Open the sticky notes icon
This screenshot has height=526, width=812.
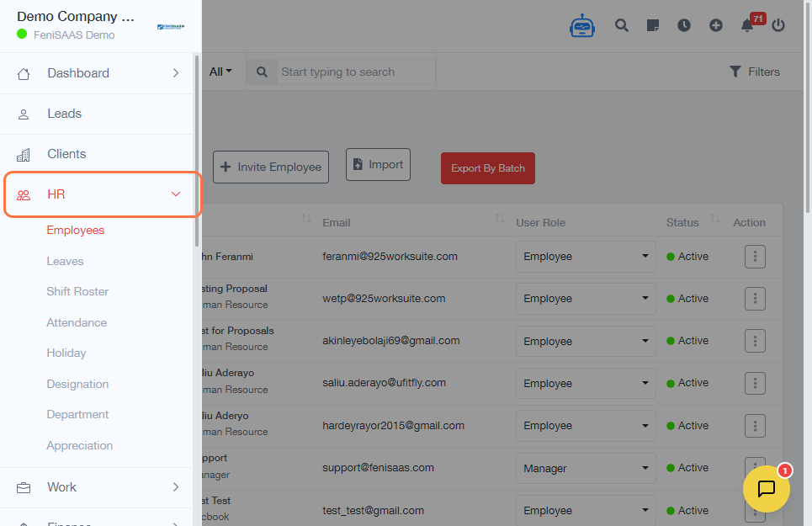click(653, 25)
